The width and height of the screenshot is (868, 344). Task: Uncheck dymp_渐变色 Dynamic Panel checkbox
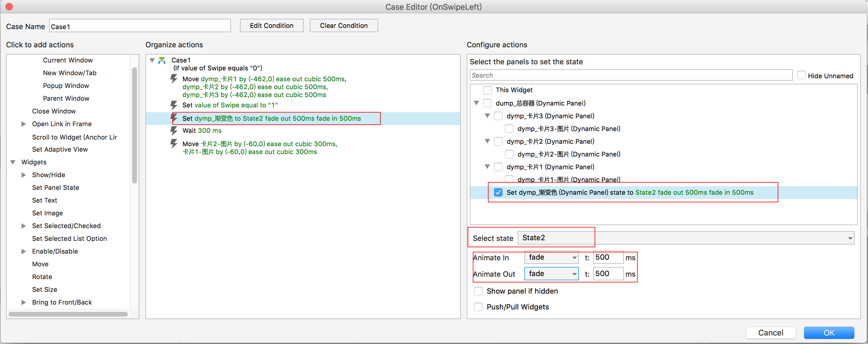(x=498, y=192)
